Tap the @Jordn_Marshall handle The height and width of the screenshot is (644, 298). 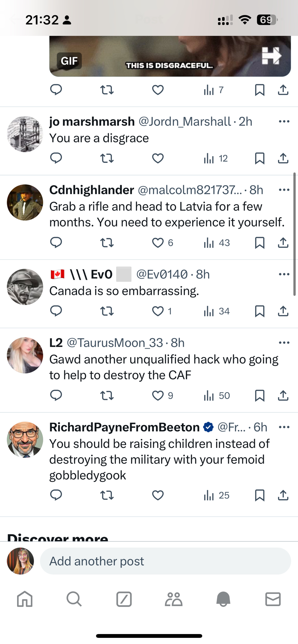(x=184, y=122)
